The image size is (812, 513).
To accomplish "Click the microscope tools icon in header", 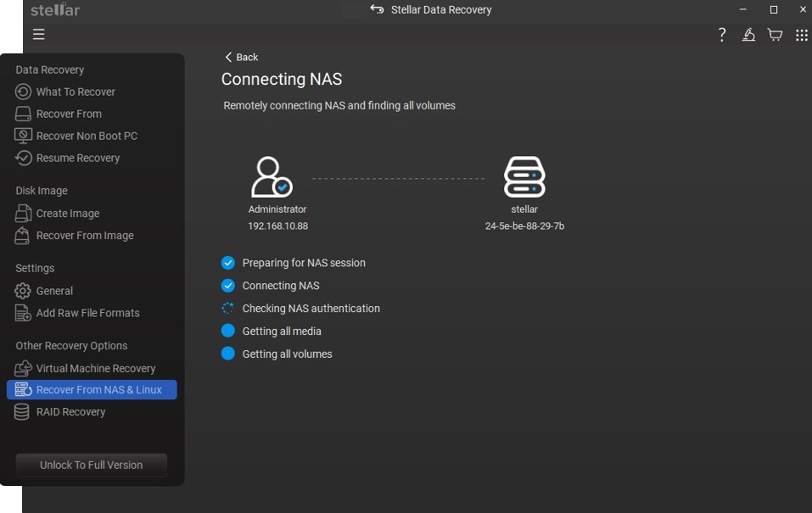I will point(748,35).
